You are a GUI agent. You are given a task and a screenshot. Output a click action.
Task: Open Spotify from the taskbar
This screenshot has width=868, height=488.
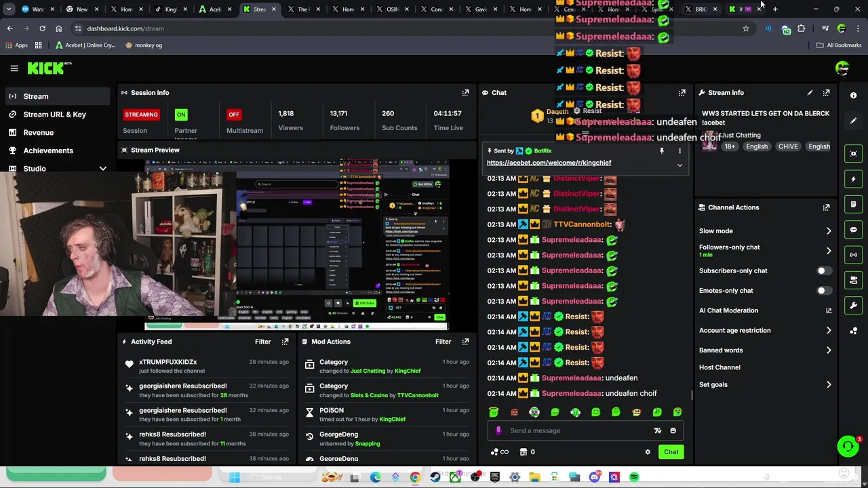(634, 477)
